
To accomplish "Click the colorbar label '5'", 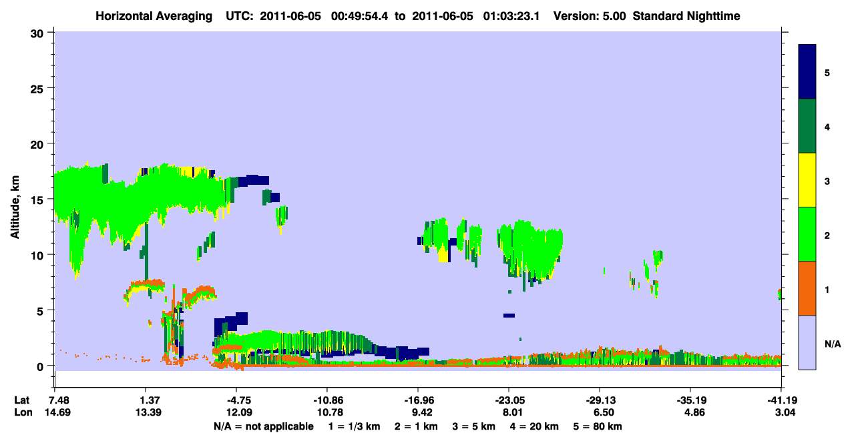I will coord(827,72).
